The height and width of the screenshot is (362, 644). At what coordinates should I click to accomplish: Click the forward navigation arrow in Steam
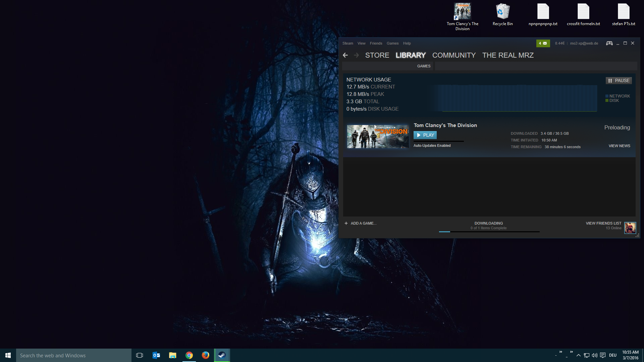coord(356,55)
